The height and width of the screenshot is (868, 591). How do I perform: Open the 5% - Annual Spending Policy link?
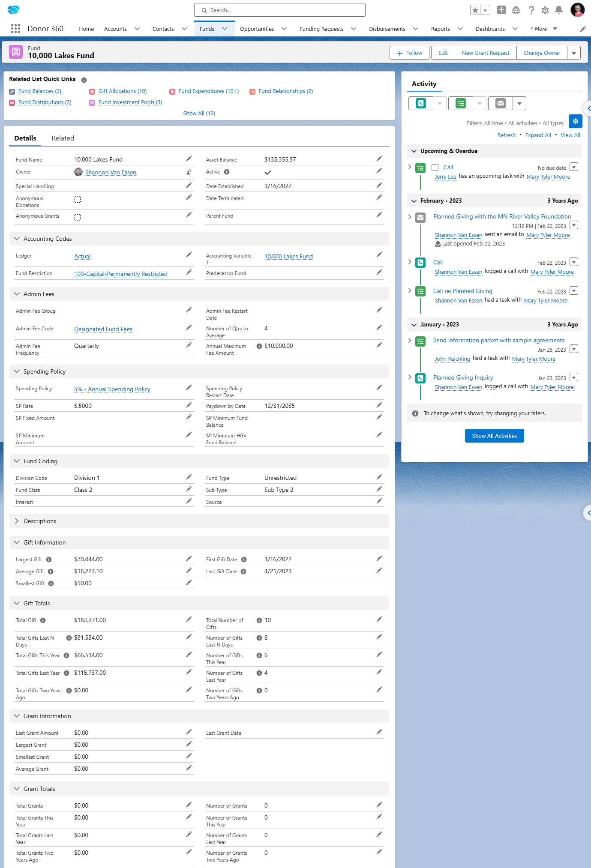click(112, 389)
